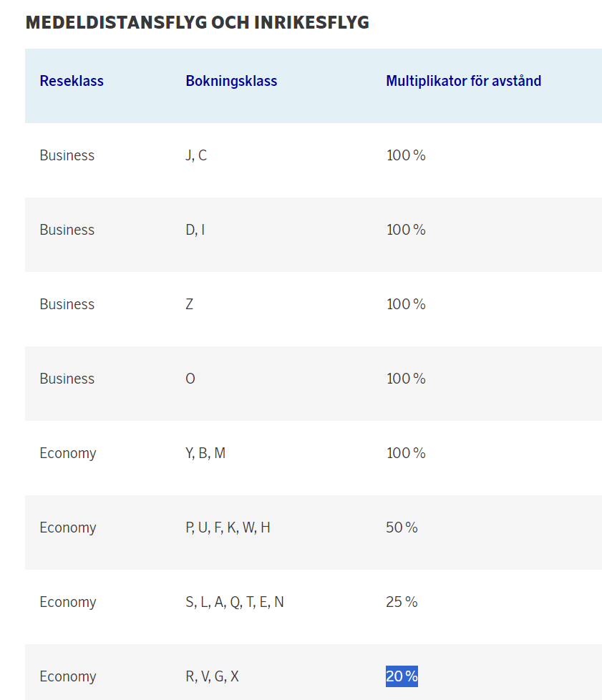Select the Bokningsklass column header
Image resolution: width=602 pixels, height=700 pixels.
click(x=231, y=81)
